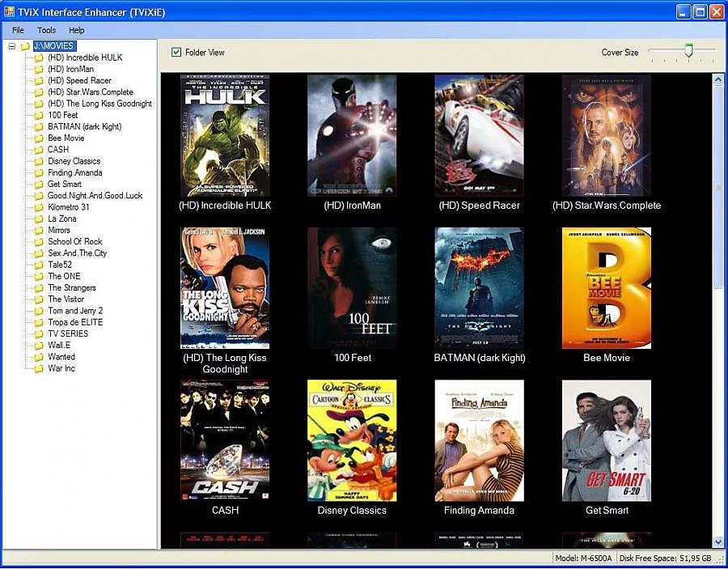Click the BATMAN dark knight cover thumbnail
The image size is (728, 569).
coord(479,288)
